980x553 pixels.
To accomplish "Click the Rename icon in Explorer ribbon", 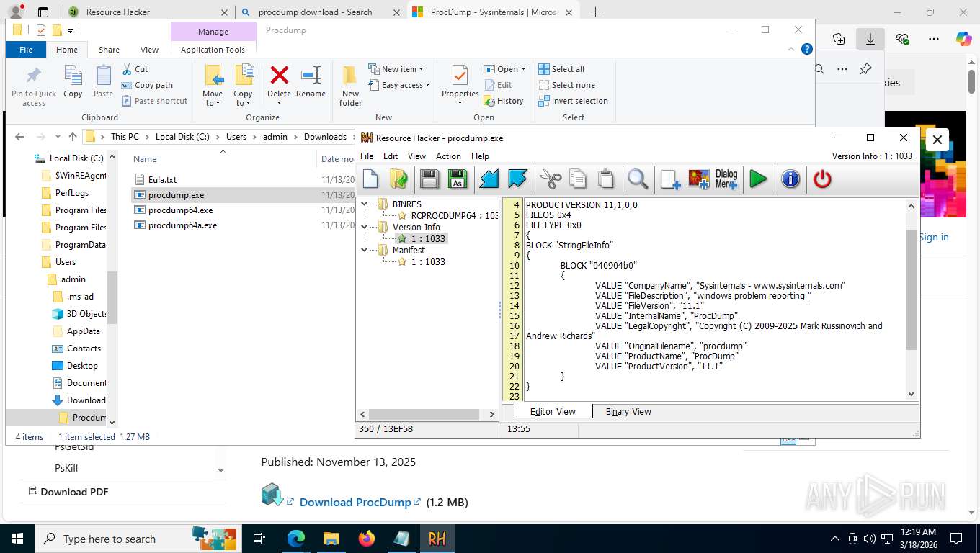I will [311, 75].
